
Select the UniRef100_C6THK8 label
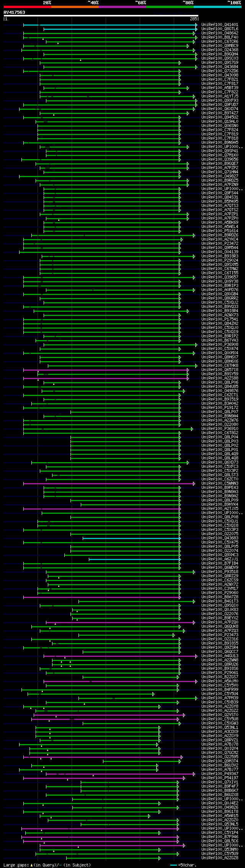pyautogui.click(x=220, y=366)
